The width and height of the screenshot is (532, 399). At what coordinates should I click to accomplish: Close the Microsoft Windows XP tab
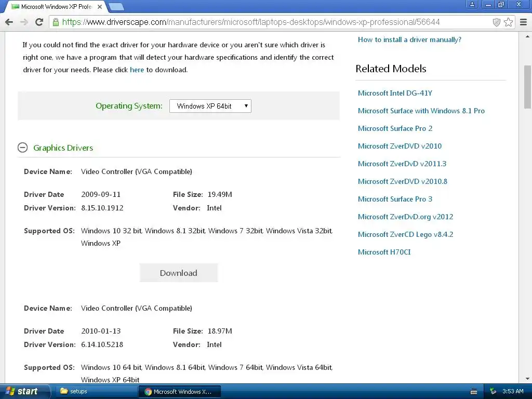[100, 7]
